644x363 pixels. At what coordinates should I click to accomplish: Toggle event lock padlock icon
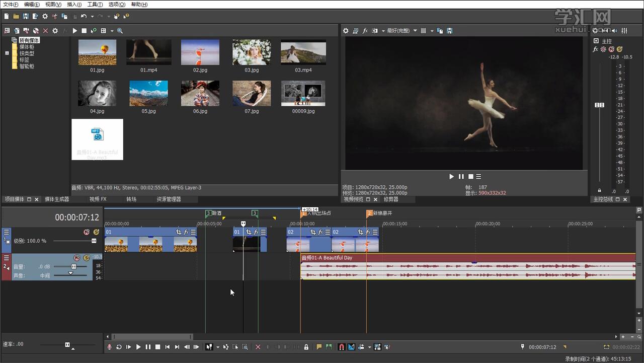[306, 347]
